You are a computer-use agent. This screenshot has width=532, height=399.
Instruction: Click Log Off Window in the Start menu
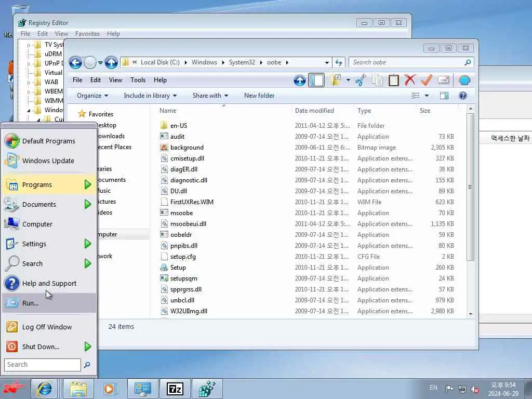[49, 327]
